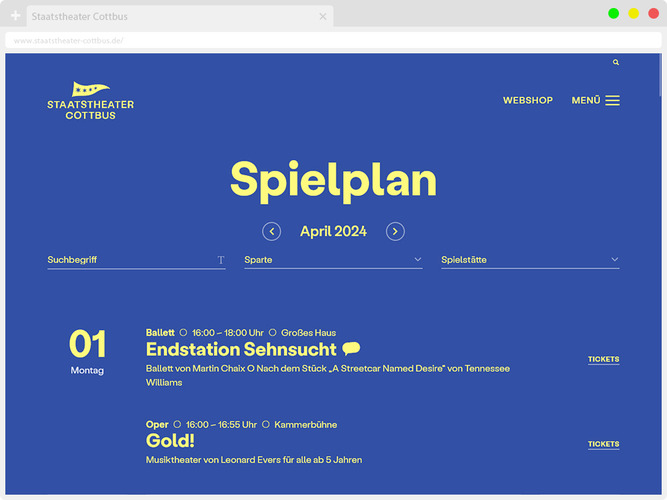Screen dimensions: 667x500
Task: Expand the Spielstätte dropdown
Action: coord(530,260)
